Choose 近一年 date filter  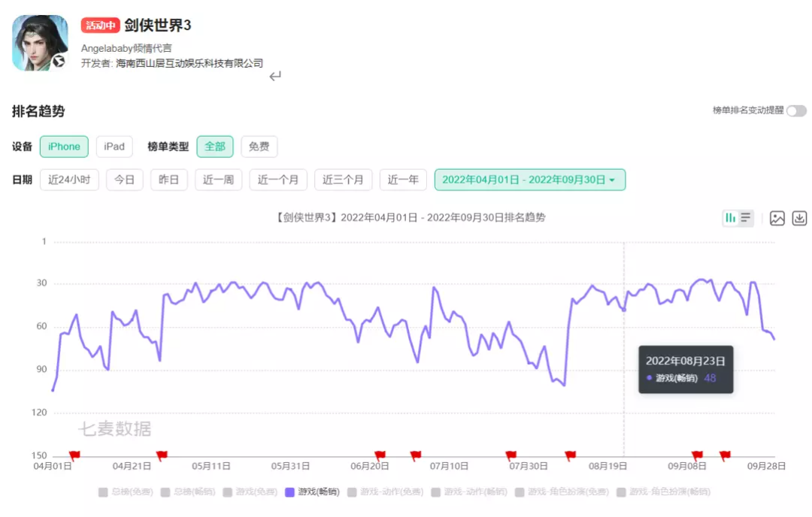pos(403,180)
